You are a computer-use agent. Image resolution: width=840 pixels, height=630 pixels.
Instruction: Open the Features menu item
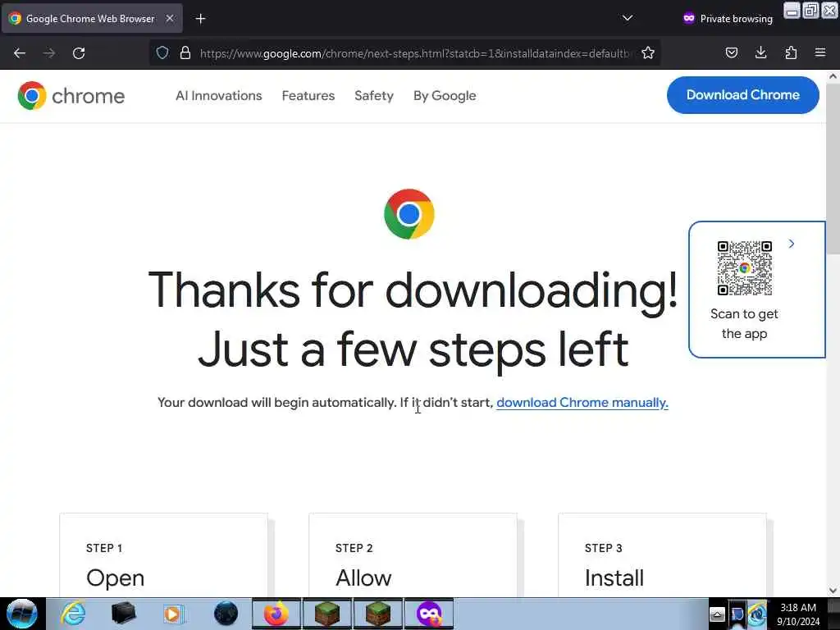[x=308, y=95]
